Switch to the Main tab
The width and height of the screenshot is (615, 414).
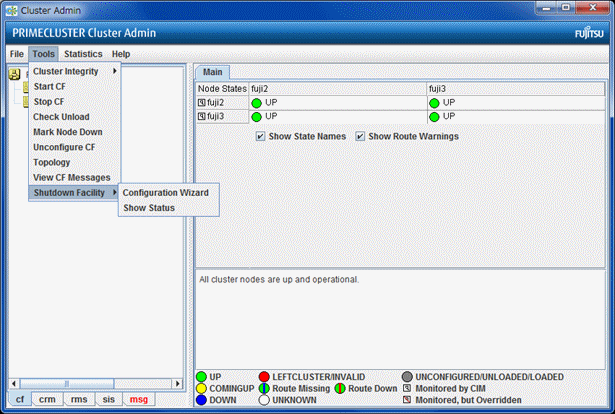click(213, 72)
